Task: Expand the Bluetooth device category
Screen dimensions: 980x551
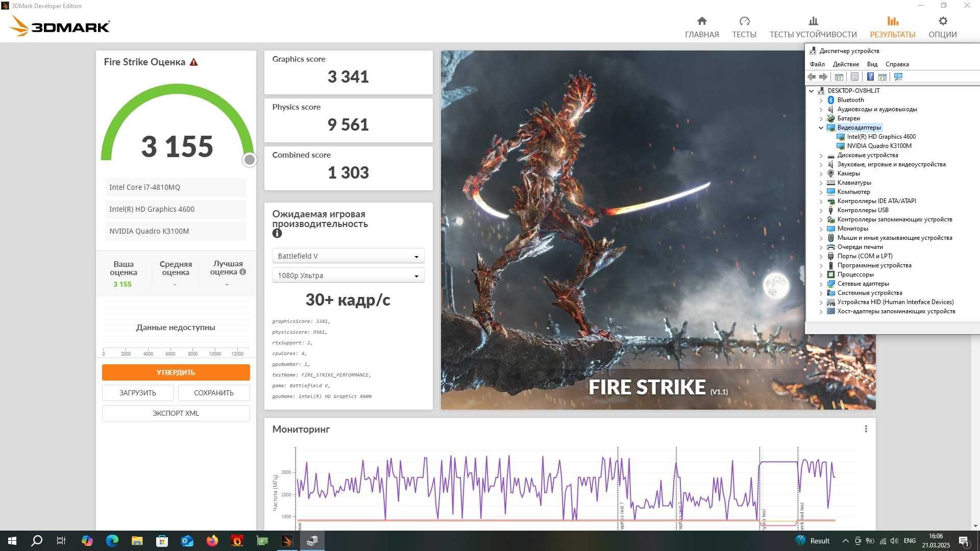Action: click(821, 101)
